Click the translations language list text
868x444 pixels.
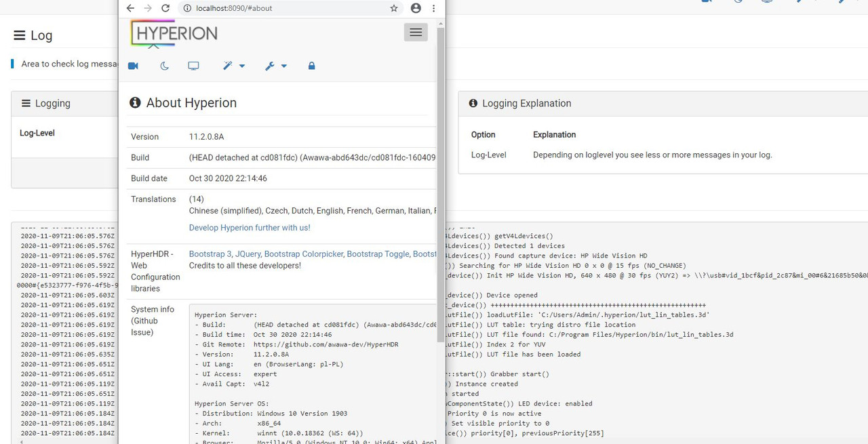click(x=312, y=211)
